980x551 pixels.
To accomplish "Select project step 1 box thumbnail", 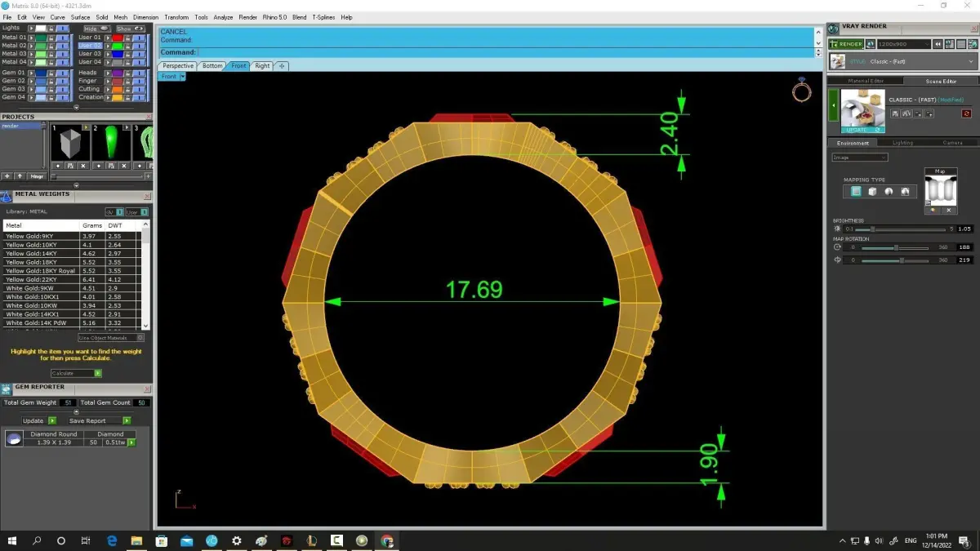I will pyautogui.click(x=70, y=143).
